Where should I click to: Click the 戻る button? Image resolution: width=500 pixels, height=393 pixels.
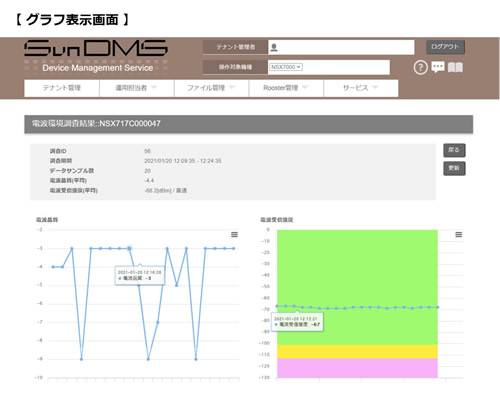pyautogui.click(x=454, y=150)
